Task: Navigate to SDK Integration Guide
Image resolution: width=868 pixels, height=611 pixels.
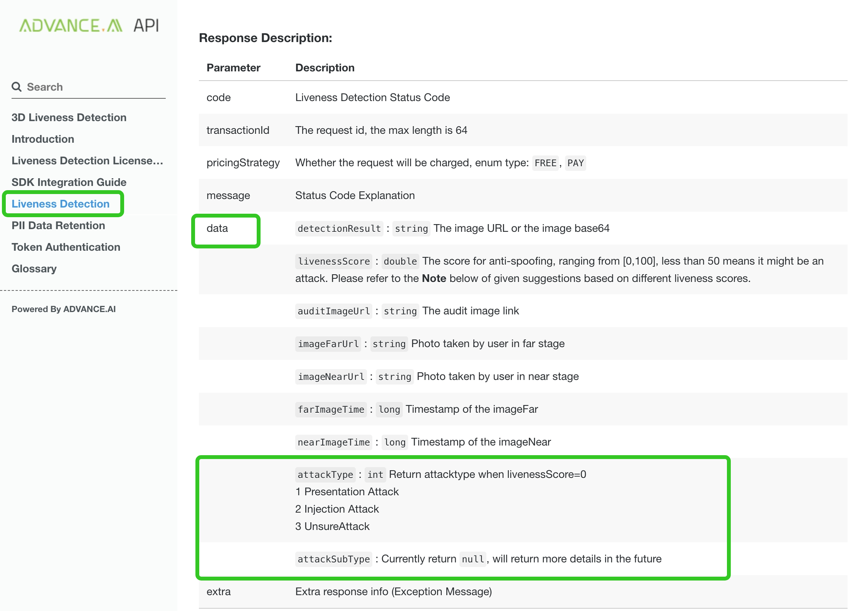Action: click(69, 182)
